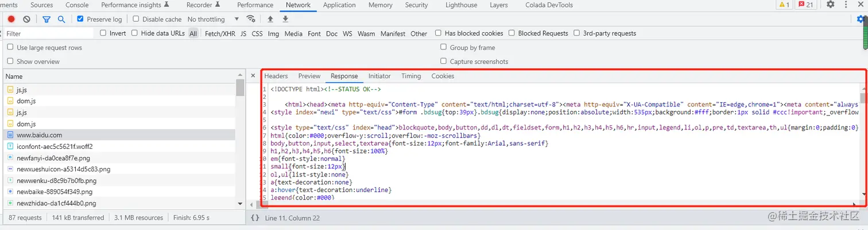Filter requests by Img type
The width and height of the screenshot is (868, 230).
pos(273,34)
